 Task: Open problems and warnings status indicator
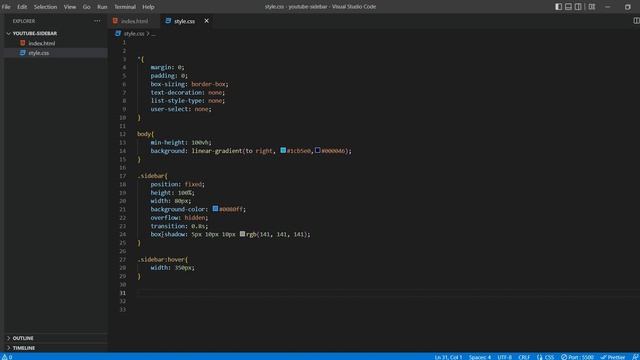click(7, 357)
